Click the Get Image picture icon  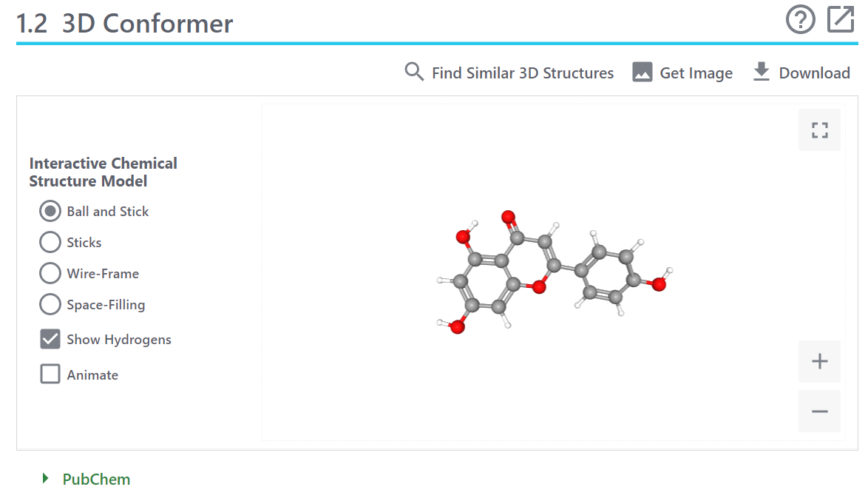[642, 72]
